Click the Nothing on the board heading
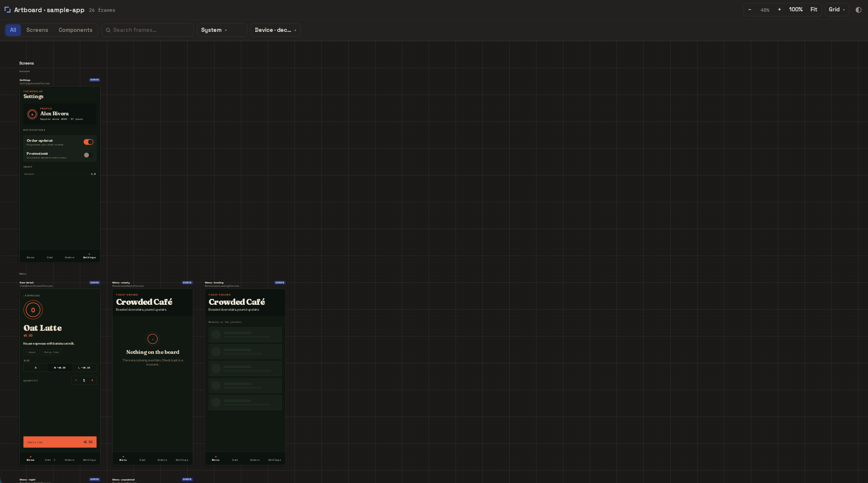Viewport: 868px width, 483px height. click(x=153, y=352)
